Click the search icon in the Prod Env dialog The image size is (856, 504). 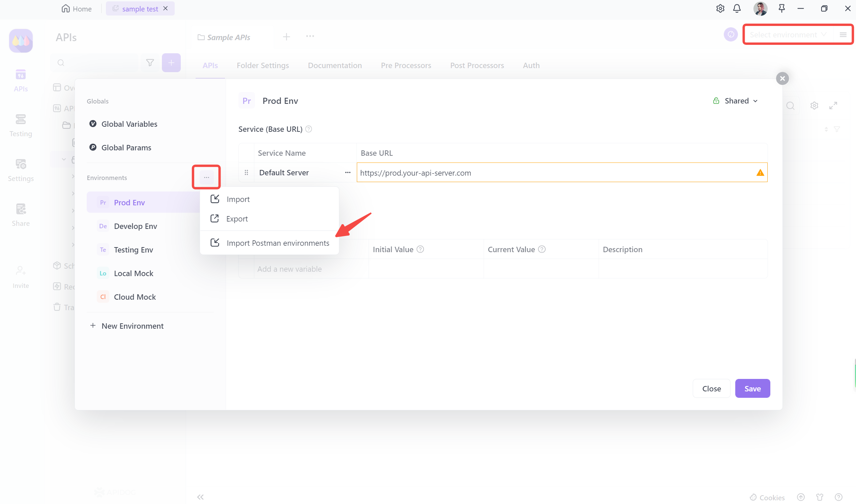pos(791,106)
